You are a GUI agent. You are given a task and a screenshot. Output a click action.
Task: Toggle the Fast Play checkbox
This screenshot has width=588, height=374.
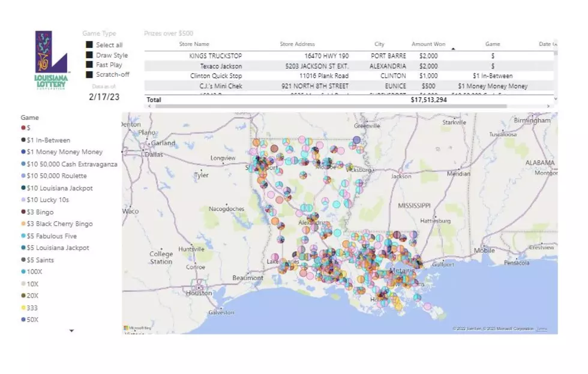tap(89, 65)
